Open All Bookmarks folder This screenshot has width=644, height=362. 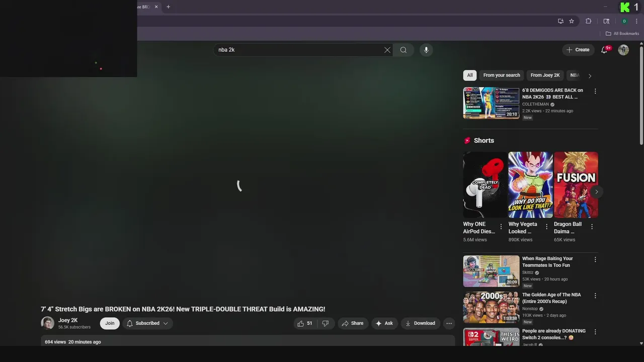tap(622, 34)
